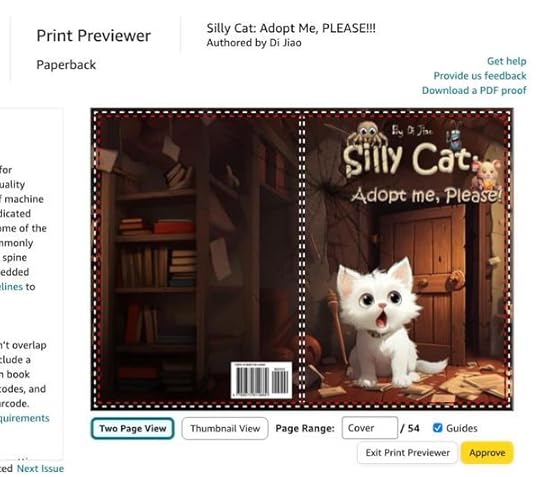Viewport: 540px width, 477px height.
Task: Click the mouse illustration beside Silly Cat title
Action: (x=487, y=174)
